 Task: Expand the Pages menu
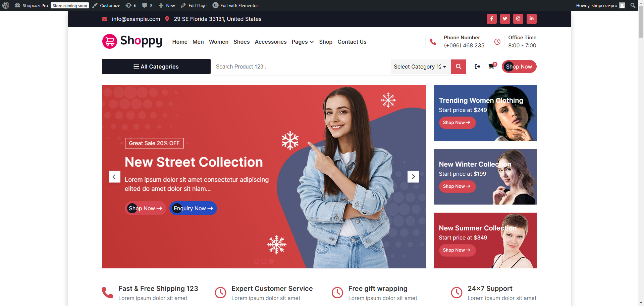click(303, 42)
